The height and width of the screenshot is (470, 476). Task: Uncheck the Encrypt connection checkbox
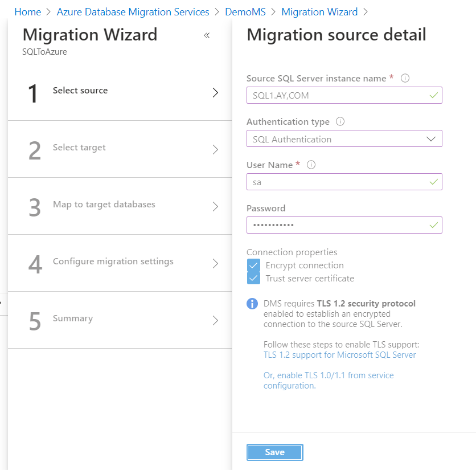253,265
